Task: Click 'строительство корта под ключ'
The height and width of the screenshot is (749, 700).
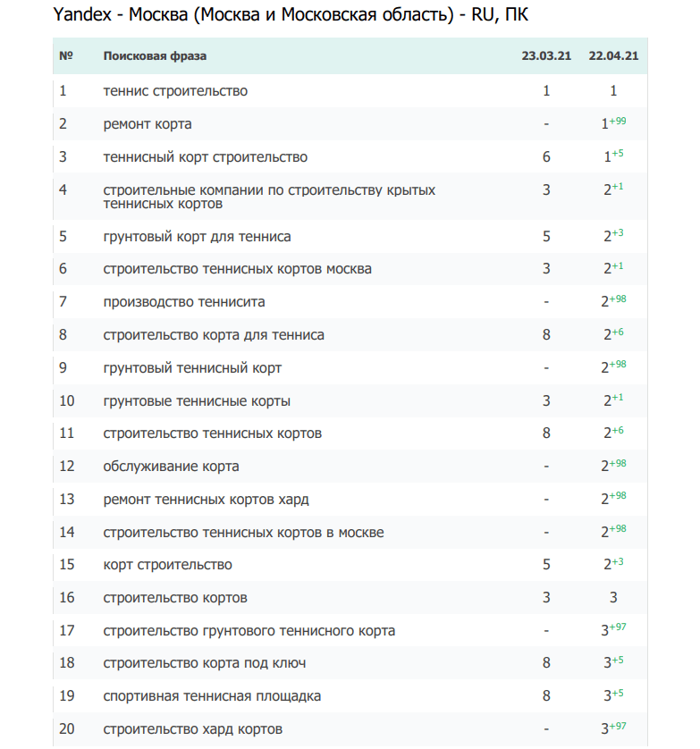Action: tap(205, 663)
